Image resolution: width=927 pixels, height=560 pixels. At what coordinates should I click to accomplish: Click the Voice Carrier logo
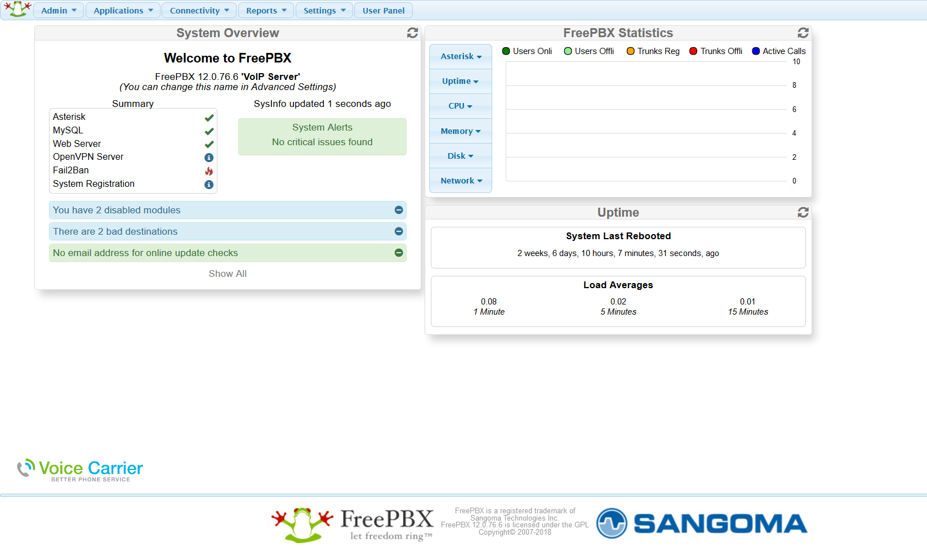80,471
